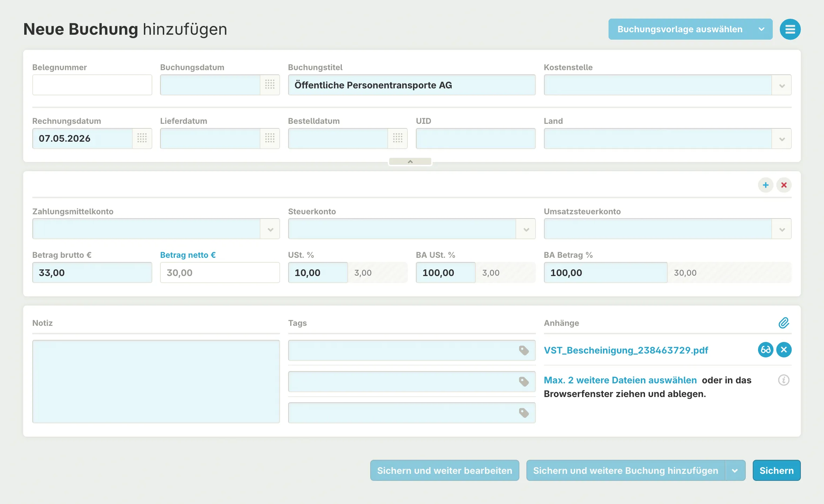Open the Zahlungsmittelkonto dropdown
Image resolution: width=824 pixels, height=504 pixels.
[x=270, y=229]
